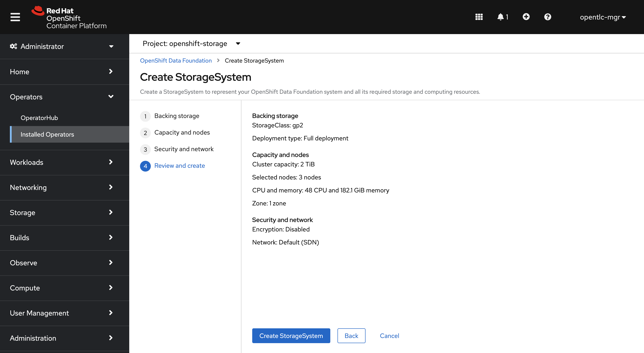Click the Cancel link
The image size is (644, 353).
tap(389, 336)
